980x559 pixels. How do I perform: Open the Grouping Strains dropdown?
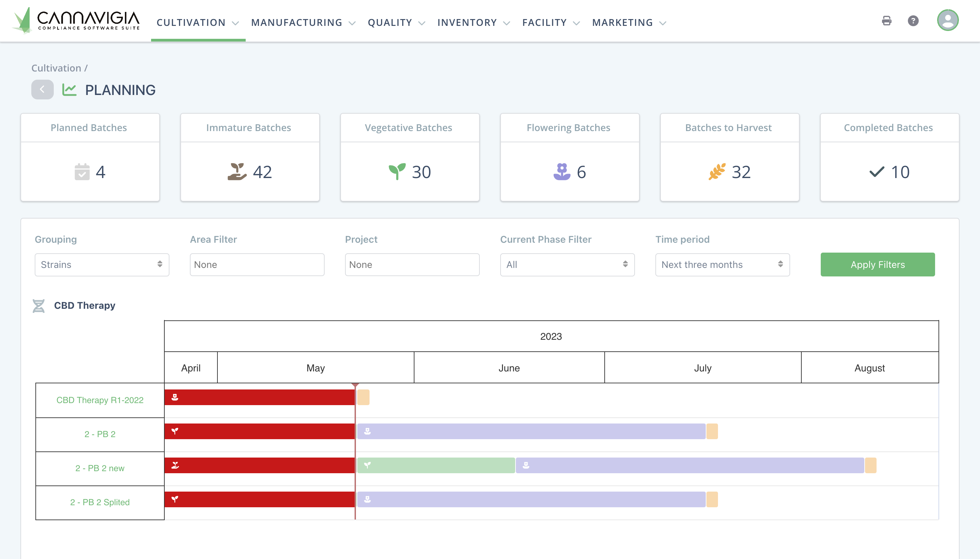(102, 265)
